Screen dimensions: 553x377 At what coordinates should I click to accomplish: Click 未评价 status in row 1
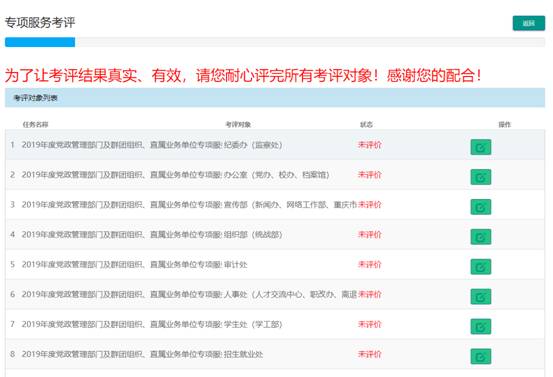(x=370, y=145)
